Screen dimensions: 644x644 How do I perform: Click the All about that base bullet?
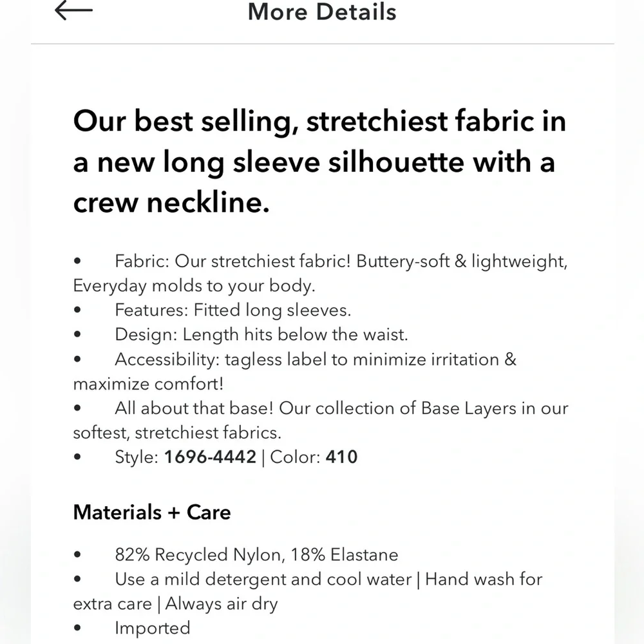click(320, 420)
